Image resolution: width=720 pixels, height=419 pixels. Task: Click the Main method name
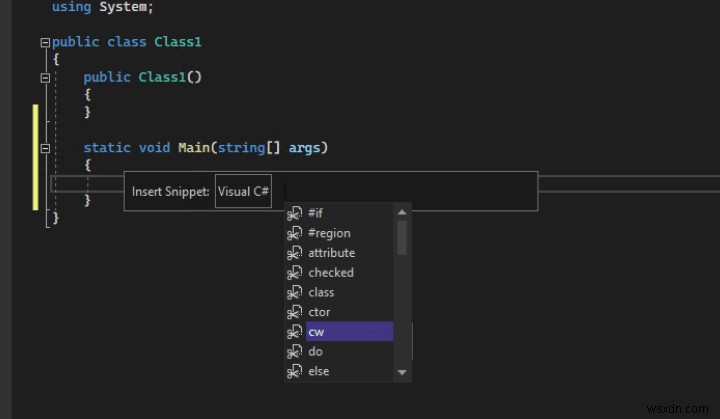point(194,148)
